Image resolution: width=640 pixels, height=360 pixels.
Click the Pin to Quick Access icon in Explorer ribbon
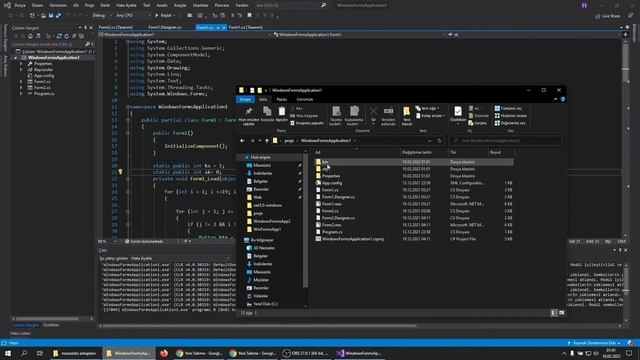pyautogui.click(x=248, y=111)
